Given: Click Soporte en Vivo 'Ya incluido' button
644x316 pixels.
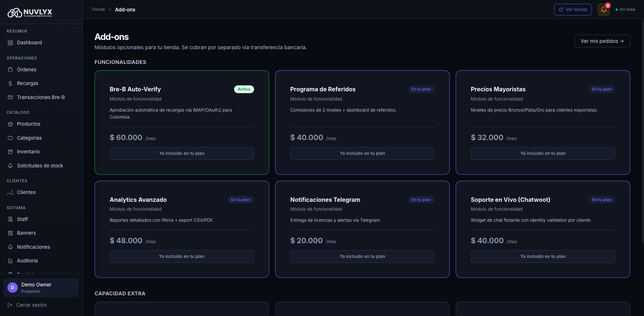Looking at the screenshot, I should (543, 256).
